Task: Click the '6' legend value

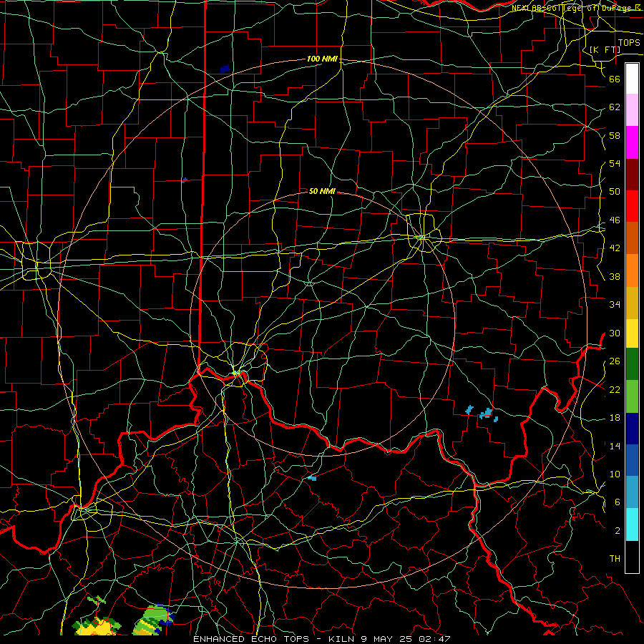Action: coord(617,502)
